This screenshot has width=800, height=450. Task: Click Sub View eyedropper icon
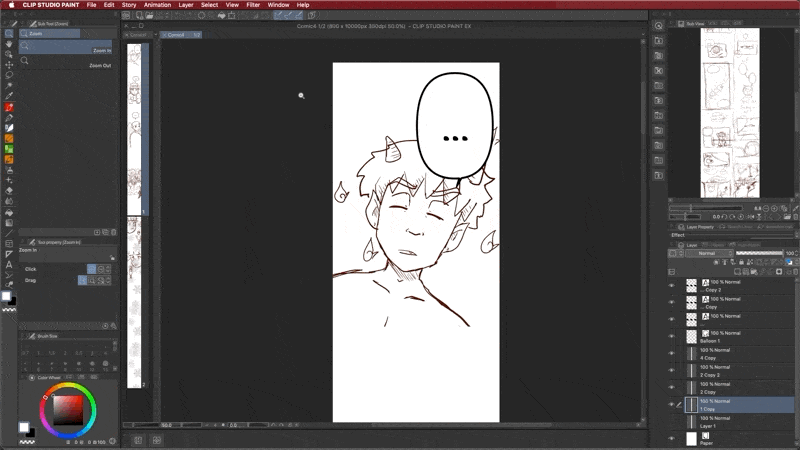click(x=796, y=208)
